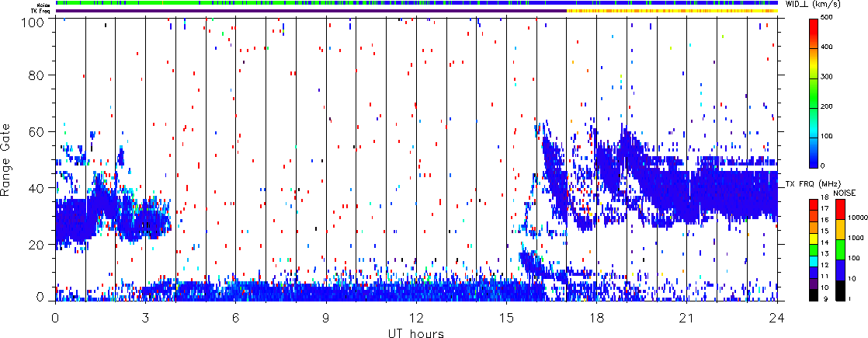Screen dimensions: 868x338
Task: Click the purple 10 MHz swatch in TX FRQ legend
Action: coord(813,284)
